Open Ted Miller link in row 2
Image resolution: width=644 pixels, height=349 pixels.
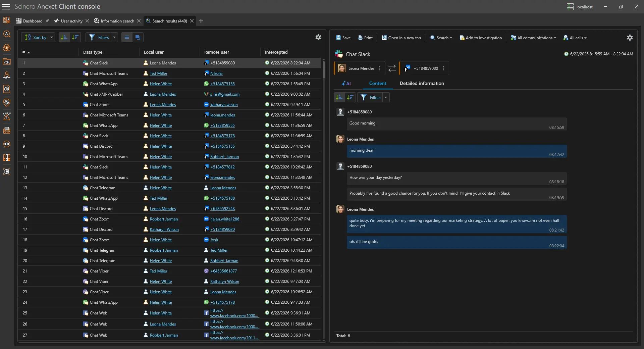pos(158,73)
